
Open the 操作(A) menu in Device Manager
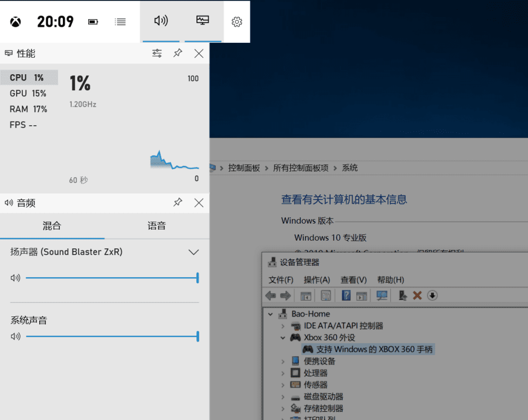pyautogui.click(x=317, y=280)
